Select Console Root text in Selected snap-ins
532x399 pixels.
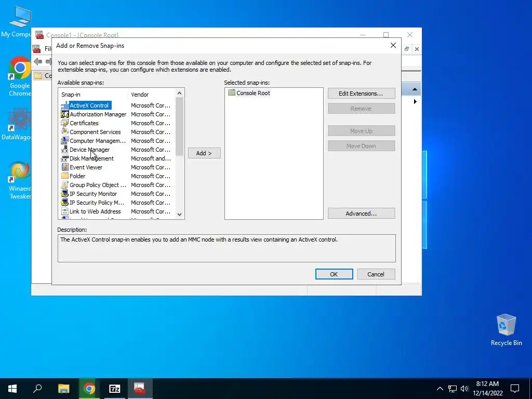(253, 93)
